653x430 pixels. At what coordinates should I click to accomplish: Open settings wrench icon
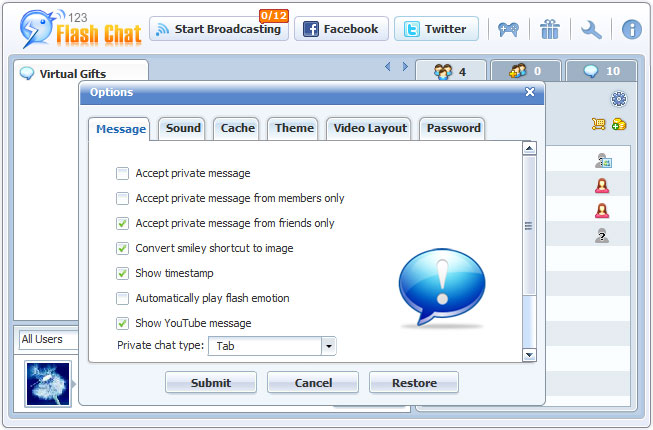[x=591, y=29]
